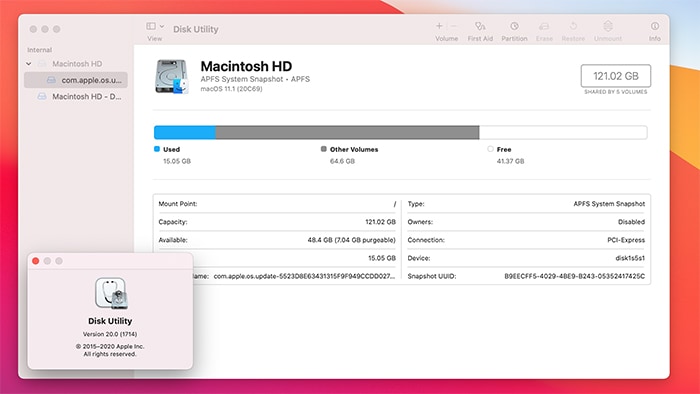
Task: Click the sidebar Macintosh HD disk icon
Action: click(42, 64)
